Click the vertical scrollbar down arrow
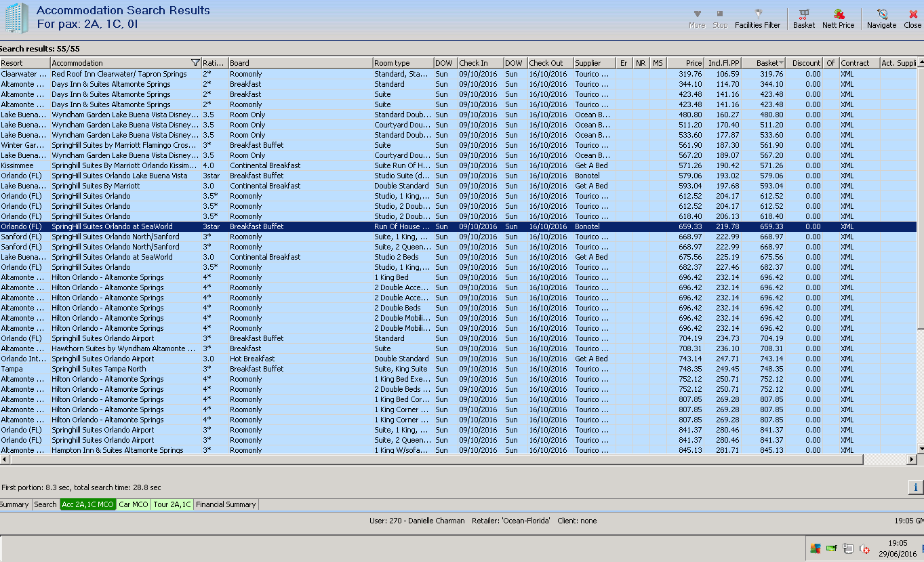924x562 pixels. (921, 449)
